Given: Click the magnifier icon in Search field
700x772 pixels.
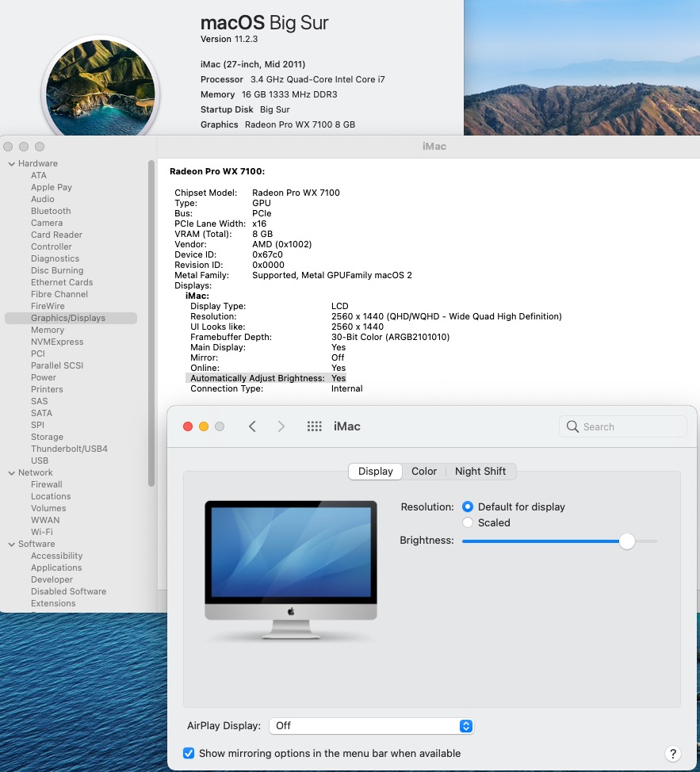Looking at the screenshot, I should (572, 426).
